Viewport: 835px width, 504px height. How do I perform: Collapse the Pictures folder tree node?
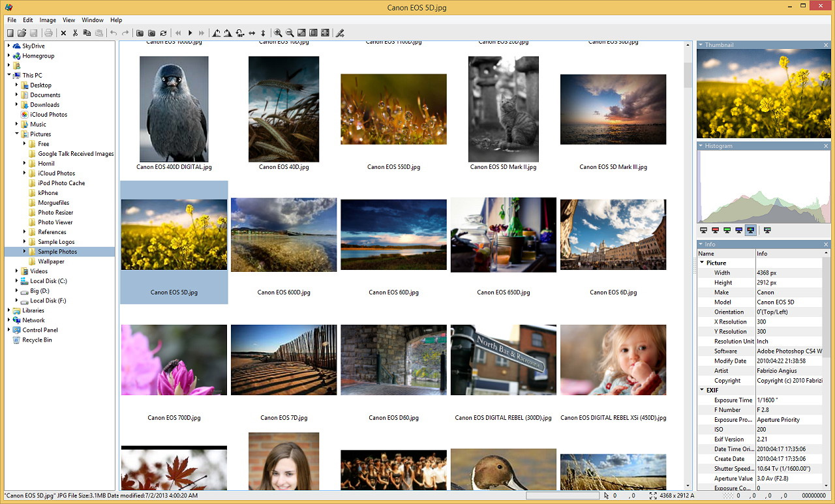[17, 134]
